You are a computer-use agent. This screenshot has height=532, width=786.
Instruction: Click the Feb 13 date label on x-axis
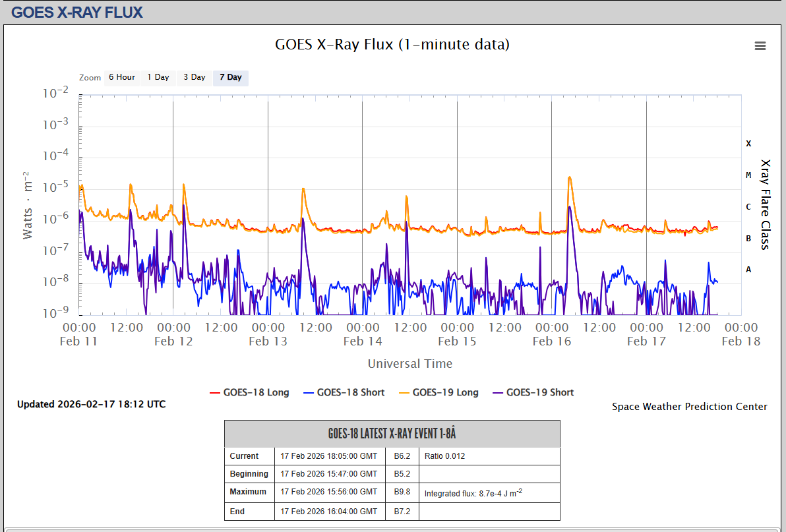(268, 341)
